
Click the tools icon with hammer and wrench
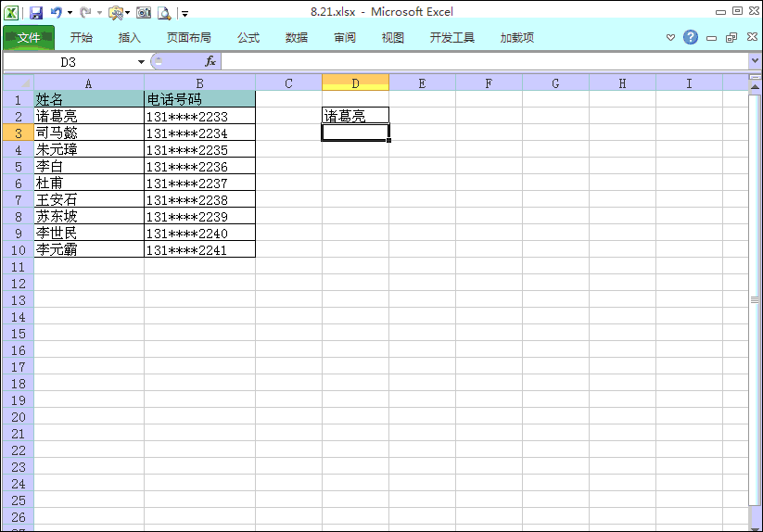click(116, 13)
